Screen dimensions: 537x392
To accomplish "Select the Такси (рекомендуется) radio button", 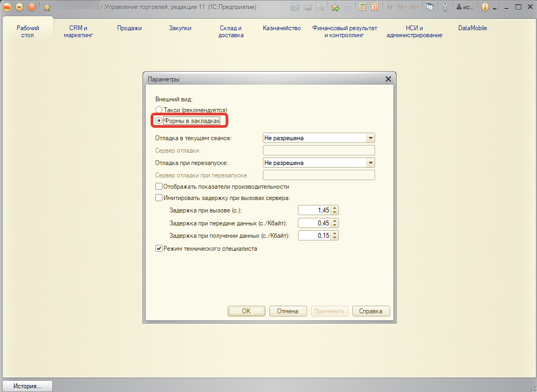I will (x=159, y=110).
